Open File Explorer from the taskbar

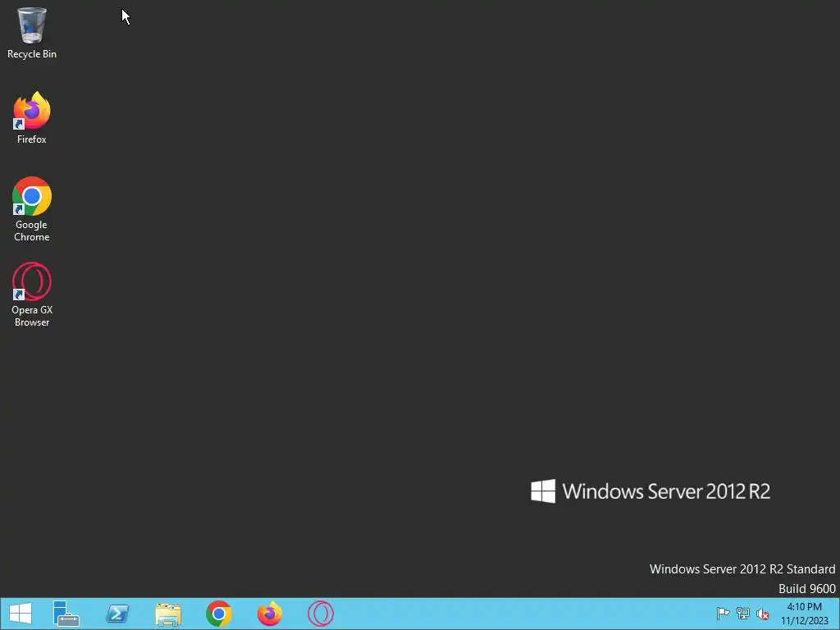(168, 614)
